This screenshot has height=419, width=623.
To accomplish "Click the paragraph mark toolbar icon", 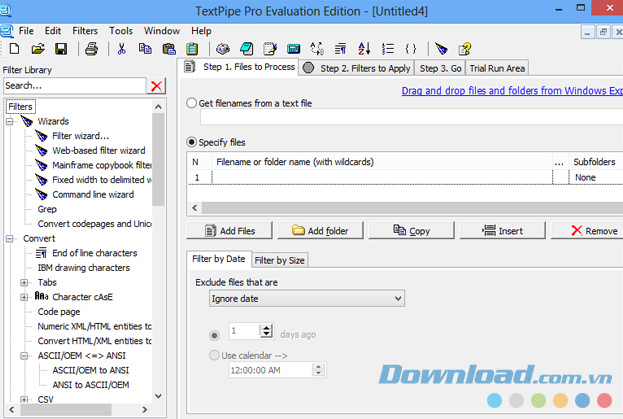I will click(x=341, y=49).
